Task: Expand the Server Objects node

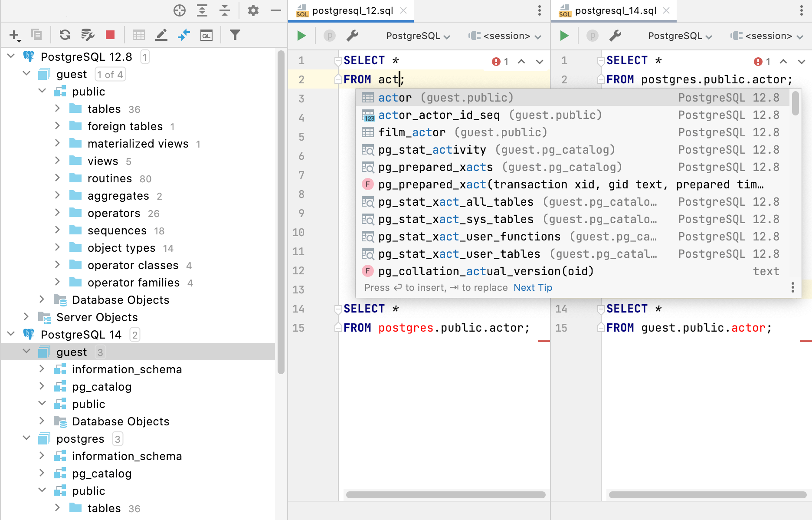Action: [26, 317]
